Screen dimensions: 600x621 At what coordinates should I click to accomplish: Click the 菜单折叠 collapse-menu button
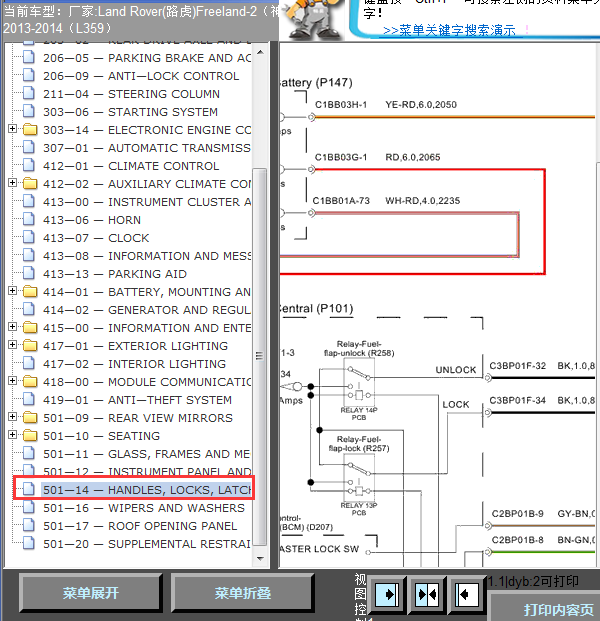tap(243, 593)
